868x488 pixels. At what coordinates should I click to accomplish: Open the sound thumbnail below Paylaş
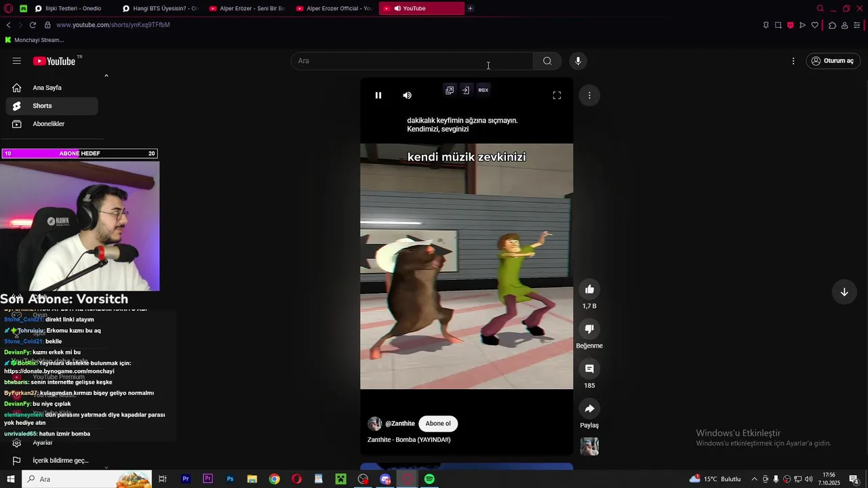coord(589,447)
